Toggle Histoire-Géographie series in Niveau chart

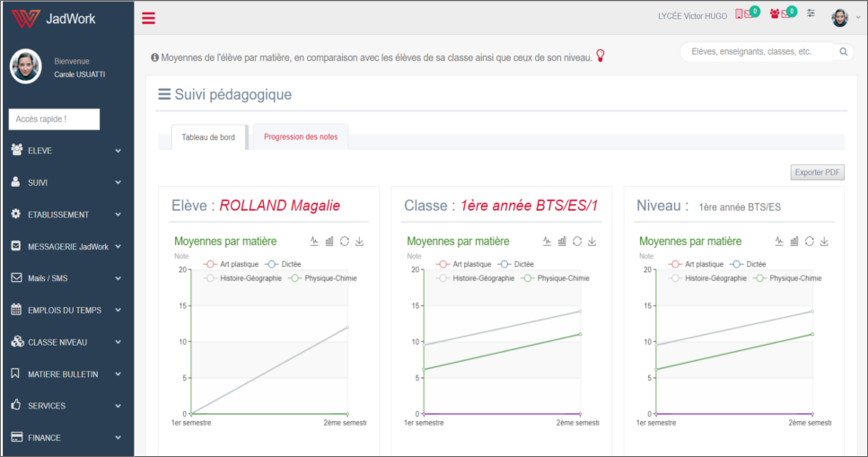click(x=707, y=278)
